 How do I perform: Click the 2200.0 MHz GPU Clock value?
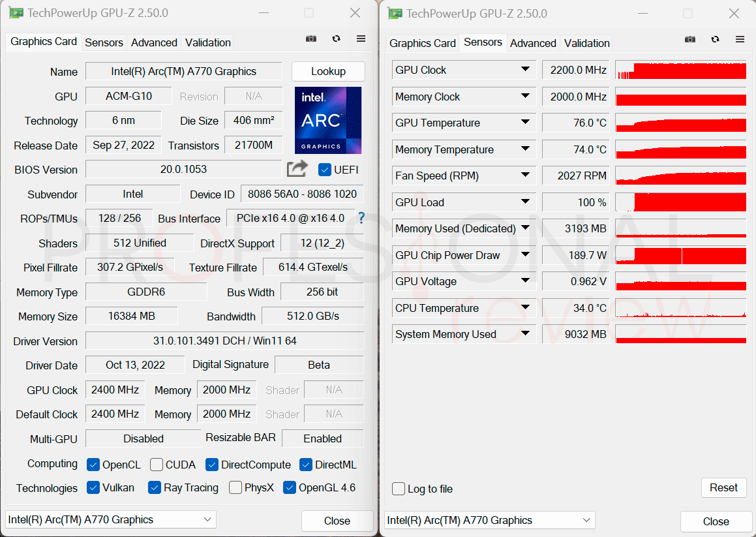click(x=575, y=70)
